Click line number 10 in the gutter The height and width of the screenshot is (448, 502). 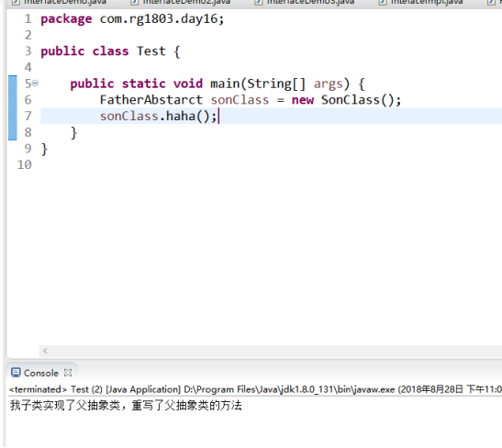(25, 164)
